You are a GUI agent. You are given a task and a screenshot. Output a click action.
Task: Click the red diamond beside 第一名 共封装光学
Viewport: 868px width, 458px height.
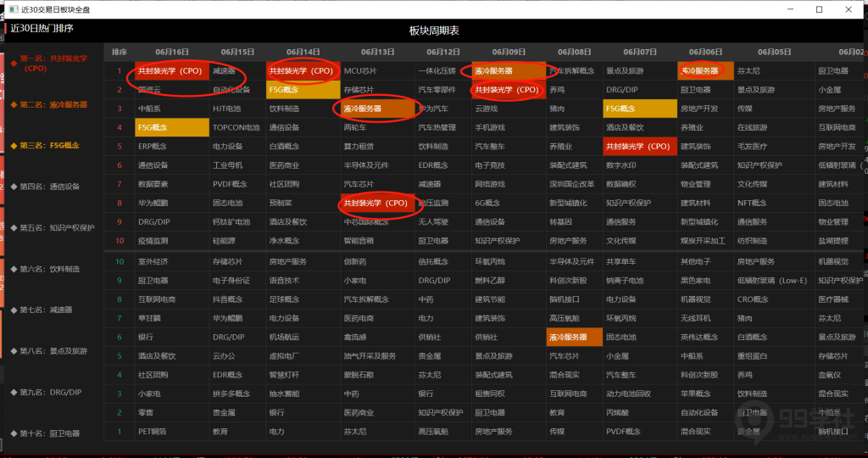click(14, 59)
